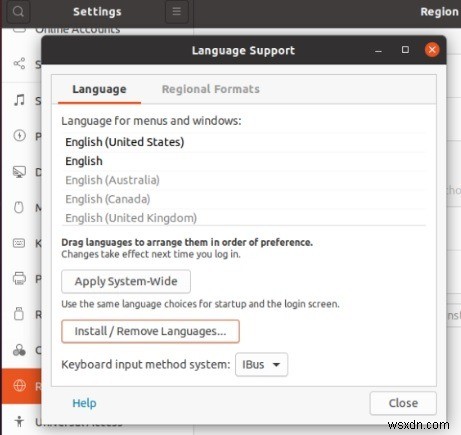Select the Mouse icon in Settings sidebar
Image resolution: width=461 pixels, height=435 pixels.
click(19, 207)
